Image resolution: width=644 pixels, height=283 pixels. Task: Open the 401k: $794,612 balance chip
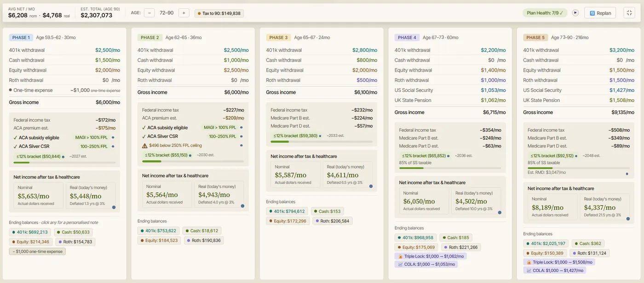click(x=287, y=211)
